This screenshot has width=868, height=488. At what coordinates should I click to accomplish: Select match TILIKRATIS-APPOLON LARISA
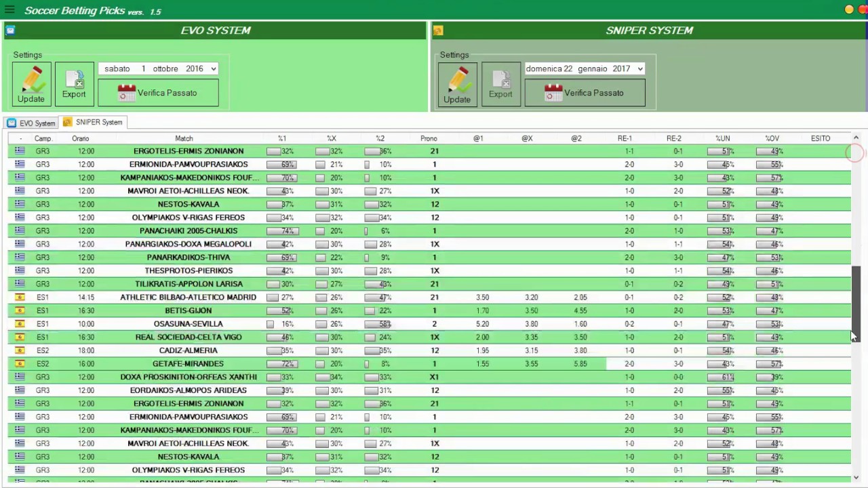[189, 284]
